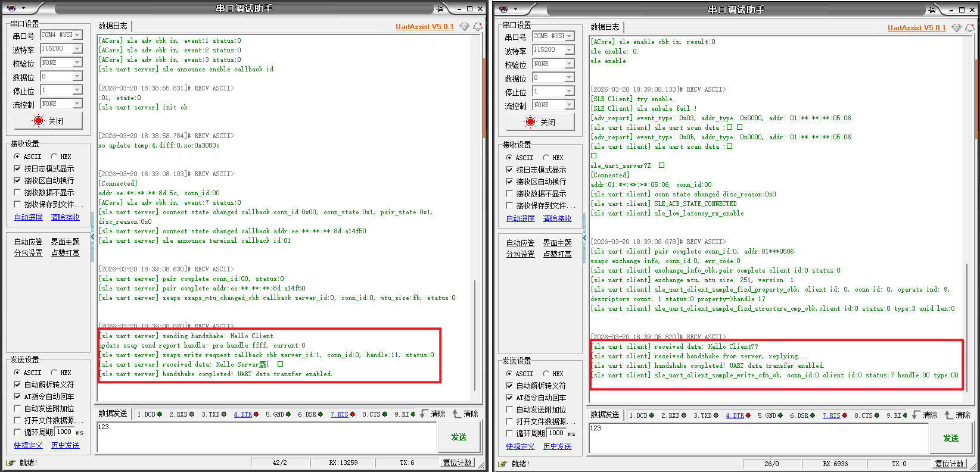Open 快捷定义 link in right window
Screen dimensions: 980x472
click(521, 446)
